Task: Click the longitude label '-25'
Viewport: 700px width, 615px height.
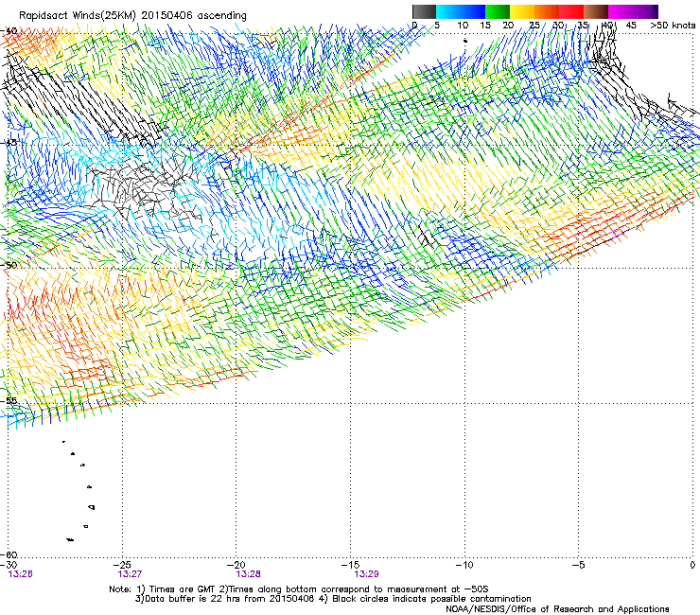Action: point(122,565)
